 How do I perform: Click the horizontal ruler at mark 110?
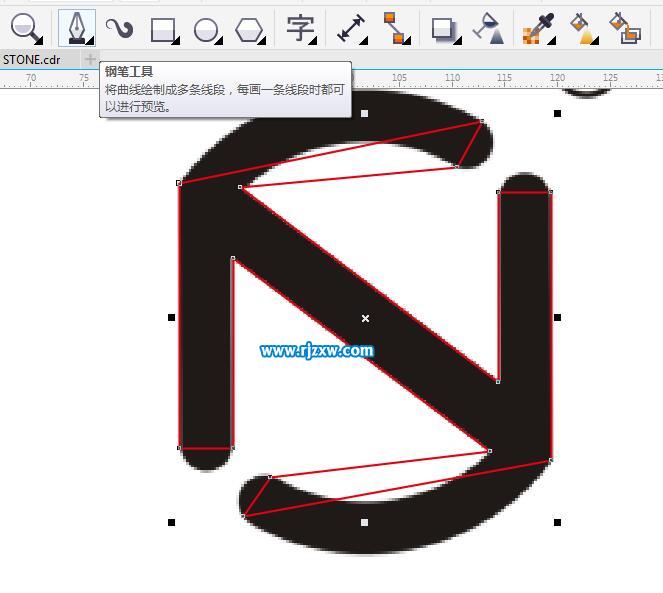452,78
